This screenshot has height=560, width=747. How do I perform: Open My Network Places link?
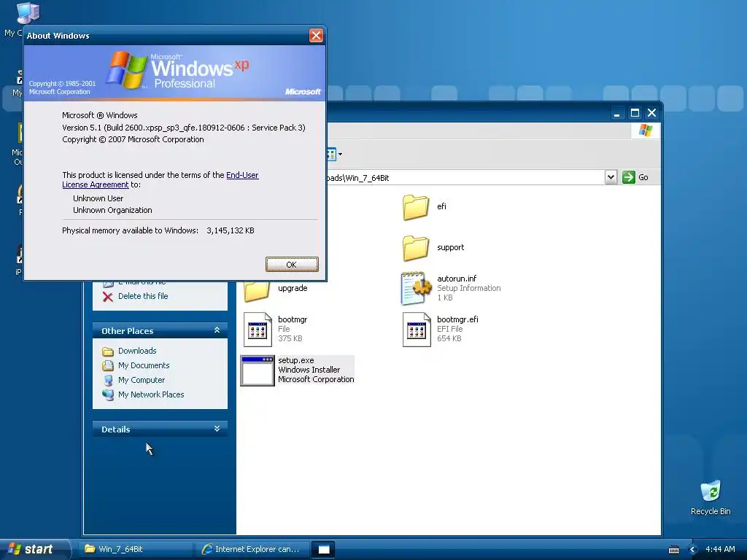(151, 394)
